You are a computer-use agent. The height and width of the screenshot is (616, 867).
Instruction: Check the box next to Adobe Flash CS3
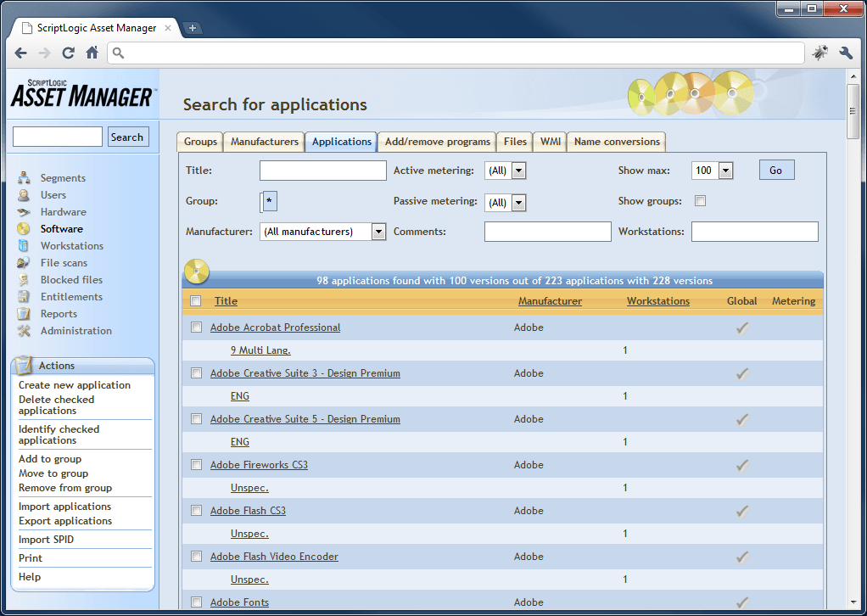196,510
